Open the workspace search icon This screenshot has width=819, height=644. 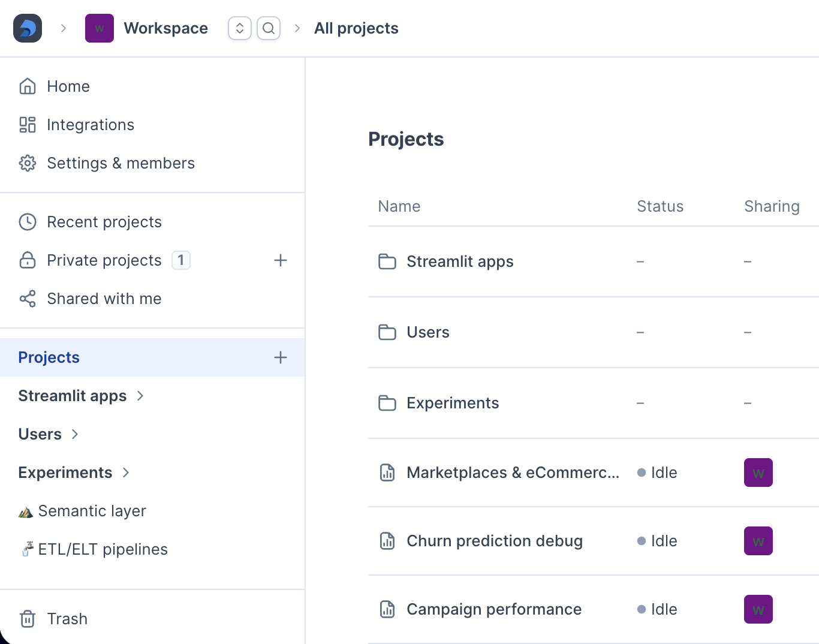[x=269, y=28]
